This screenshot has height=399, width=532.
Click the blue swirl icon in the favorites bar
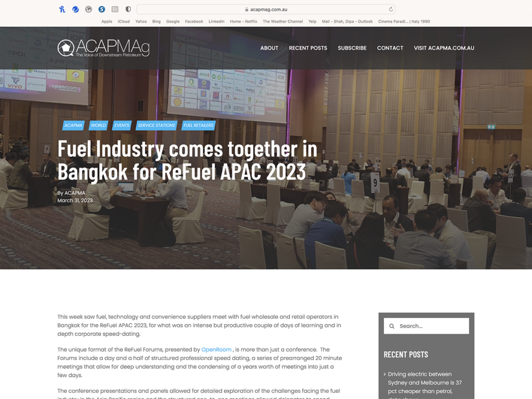coord(75,9)
